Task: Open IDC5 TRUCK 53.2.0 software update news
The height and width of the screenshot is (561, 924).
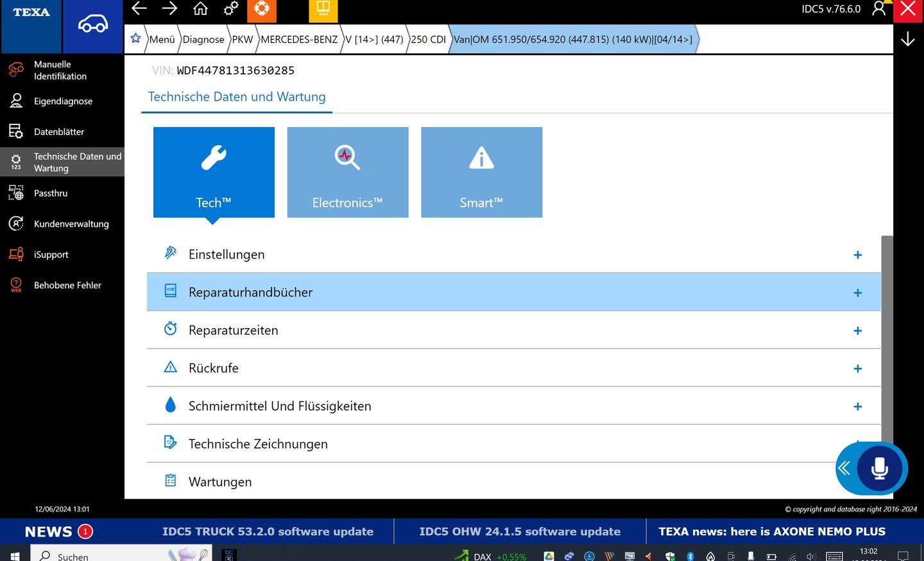Action: pyautogui.click(x=268, y=531)
